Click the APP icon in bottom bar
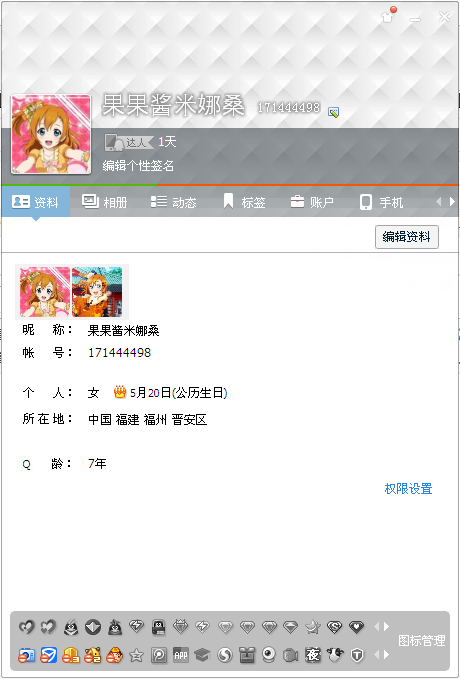This screenshot has height=679, width=460. (x=181, y=655)
